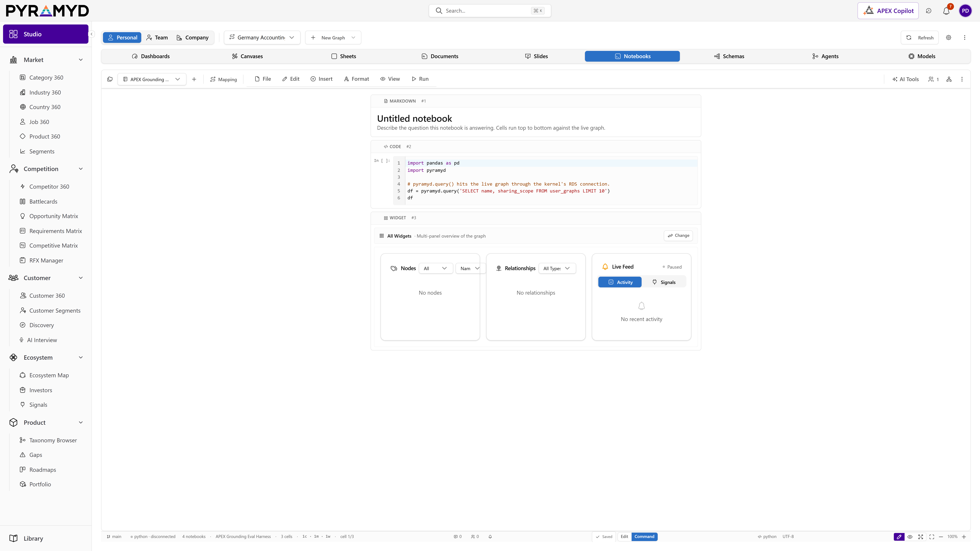Open the notebook Insert menu
Screen dimensions: 980x551
(x=321, y=79)
